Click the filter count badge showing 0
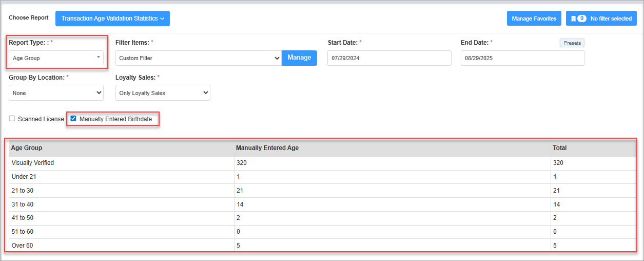 [x=582, y=18]
